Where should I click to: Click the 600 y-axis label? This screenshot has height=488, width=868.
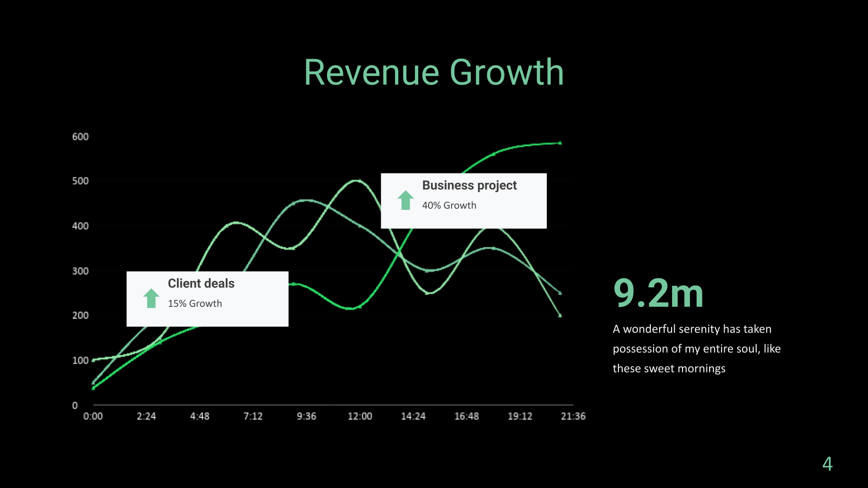[80, 137]
